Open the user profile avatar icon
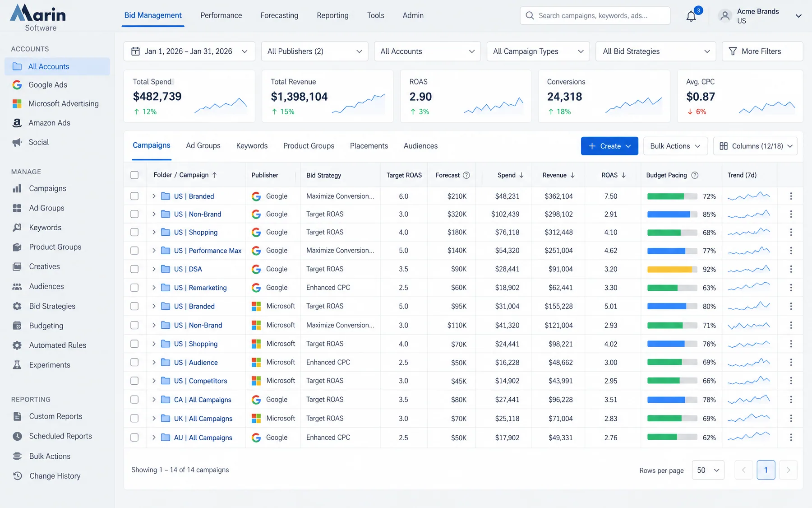 click(725, 16)
